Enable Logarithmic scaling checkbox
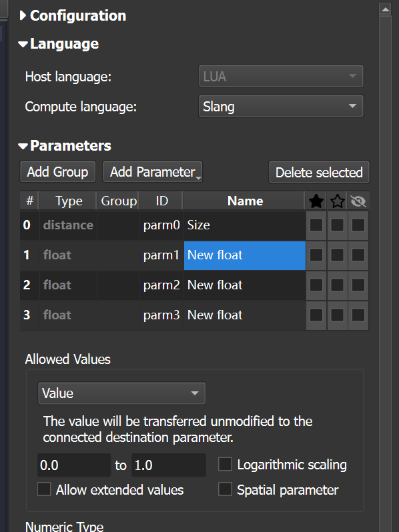 point(225,464)
